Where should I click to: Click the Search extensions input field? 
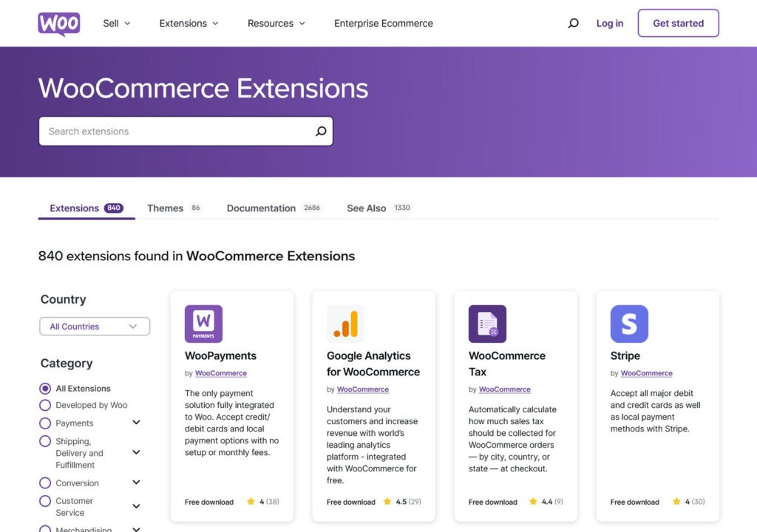[x=170, y=131]
